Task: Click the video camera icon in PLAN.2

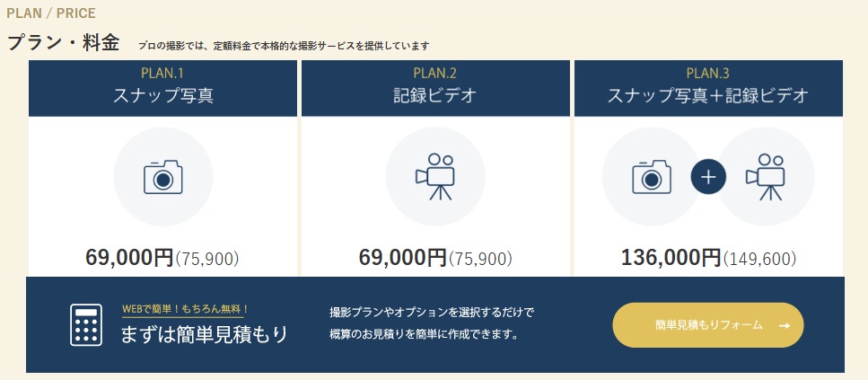Action: pyautogui.click(x=435, y=177)
